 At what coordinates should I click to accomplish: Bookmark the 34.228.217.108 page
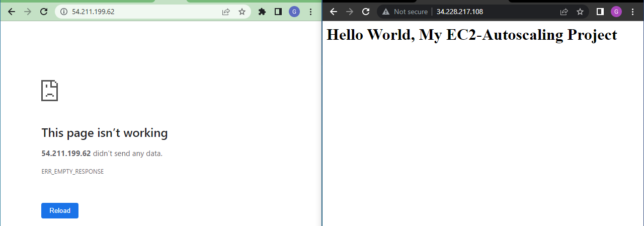(x=580, y=12)
